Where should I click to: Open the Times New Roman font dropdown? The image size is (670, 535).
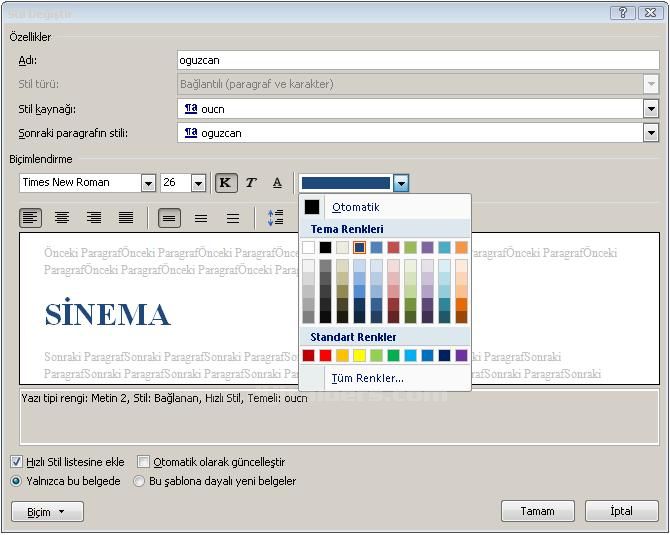[x=148, y=183]
